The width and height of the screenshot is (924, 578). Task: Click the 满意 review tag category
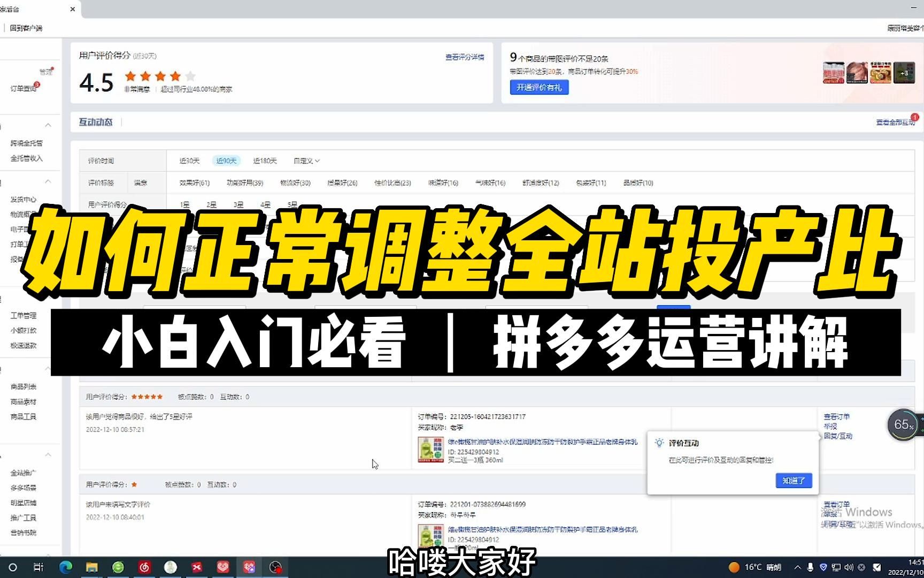pyautogui.click(x=141, y=182)
